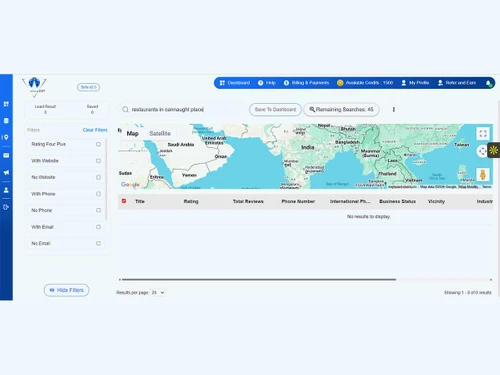Toggle the select-all checkbox in table header
Screen dimensions: 500x375
tap(124, 201)
